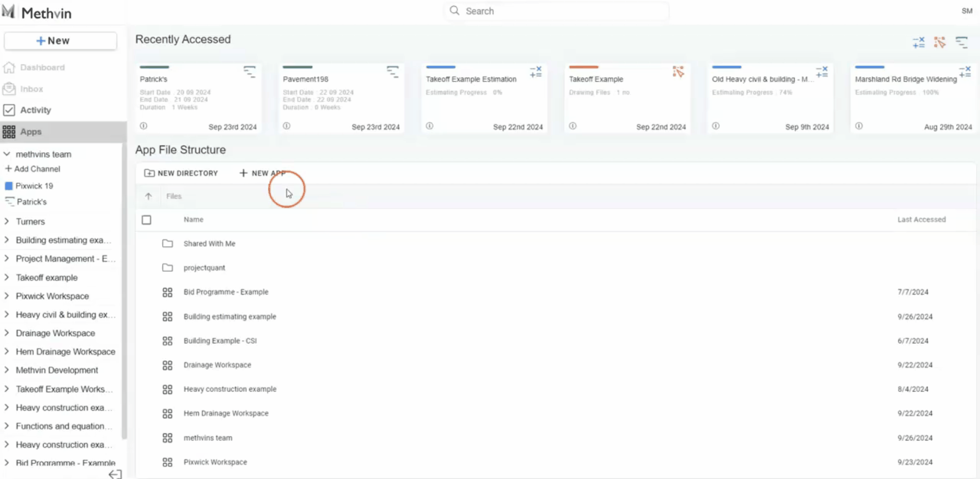The image size is (980, 479).
Task: Open Activity in the left sidebar
Action: pyautogui.click(x=35, y=110)
